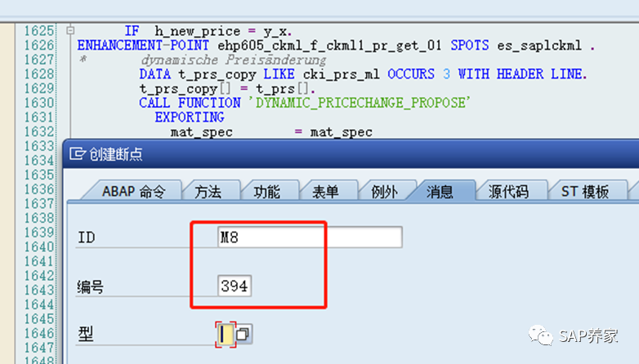Click the 创建断点 dialog title text
The image size is (639, 364).
pyautogui.click(x=116, y=154)
